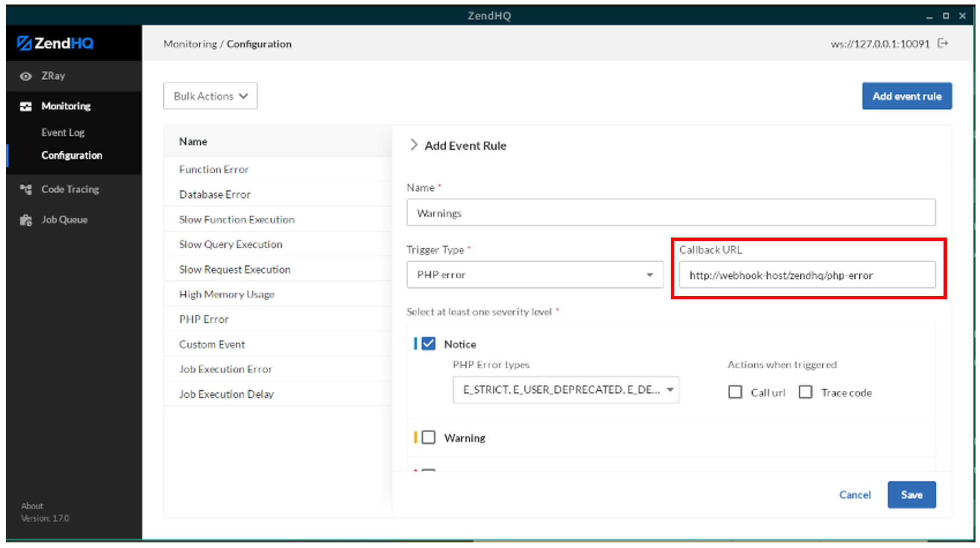Tick the Trace code checkbox

pyautogui.click(x=805, y=392)
